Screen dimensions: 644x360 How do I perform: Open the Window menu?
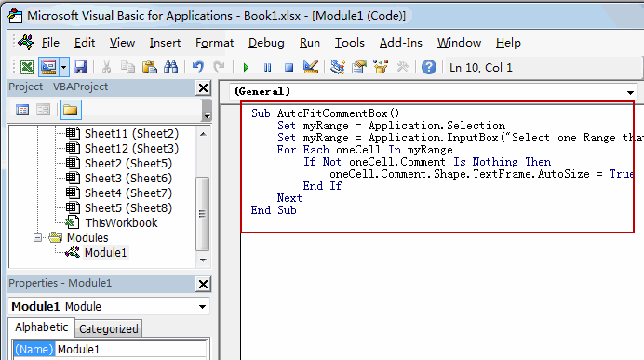click(459, 42)
